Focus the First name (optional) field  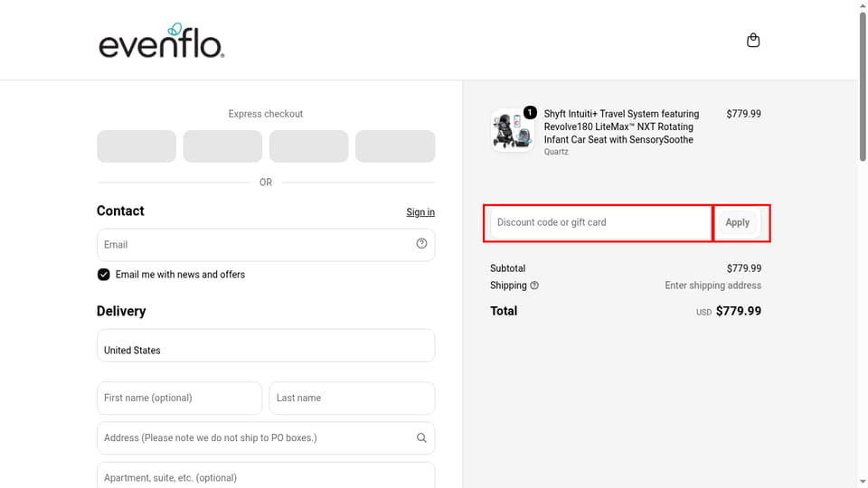pos(179,398)
